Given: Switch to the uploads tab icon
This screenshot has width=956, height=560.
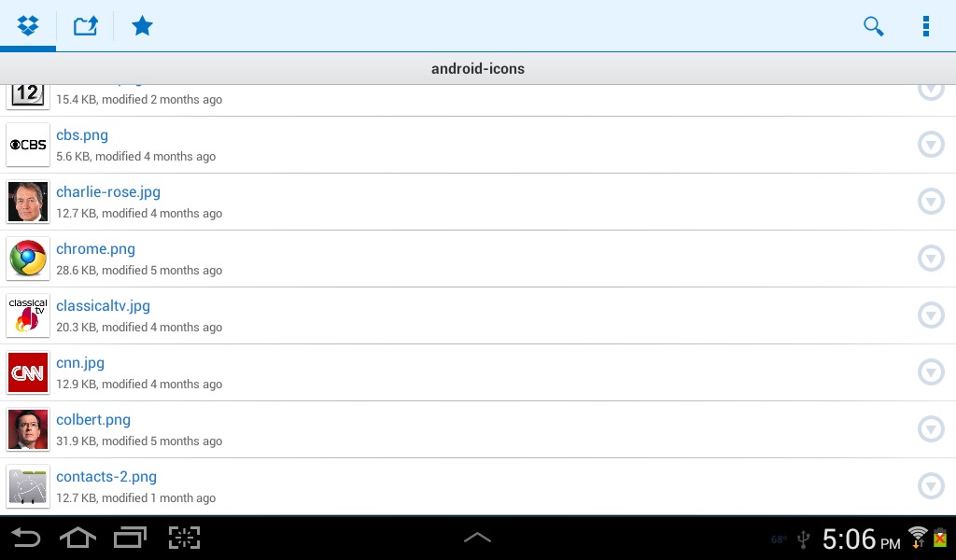Looking at the screenshot, I should click(x=85, y=25).
